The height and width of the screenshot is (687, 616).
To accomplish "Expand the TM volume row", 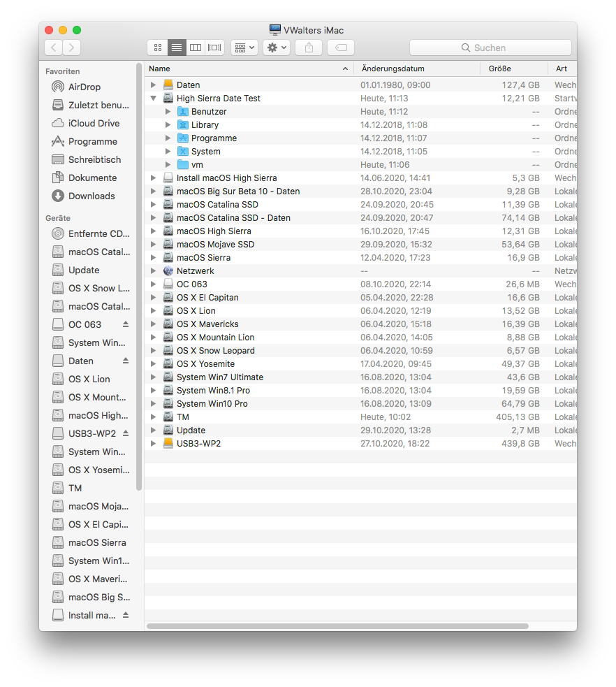I will 153,417.
